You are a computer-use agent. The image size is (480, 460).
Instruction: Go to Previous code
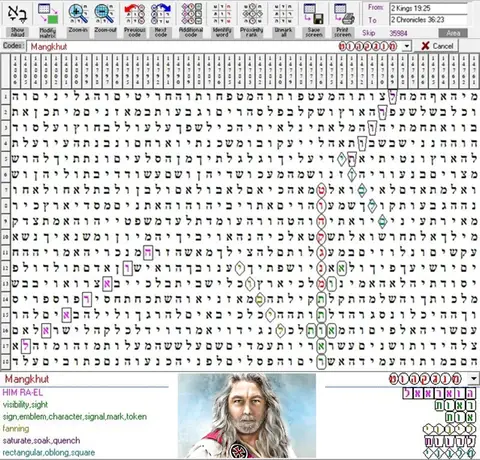134,19
